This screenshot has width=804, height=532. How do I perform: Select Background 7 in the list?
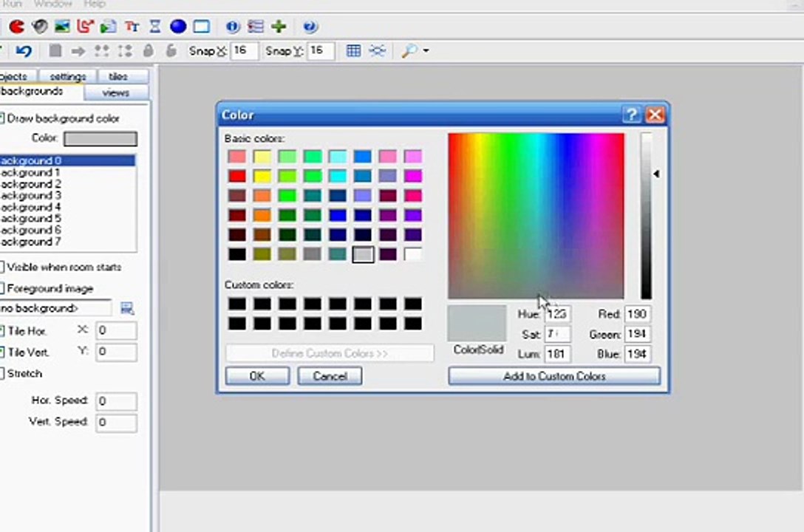(68, 242)
